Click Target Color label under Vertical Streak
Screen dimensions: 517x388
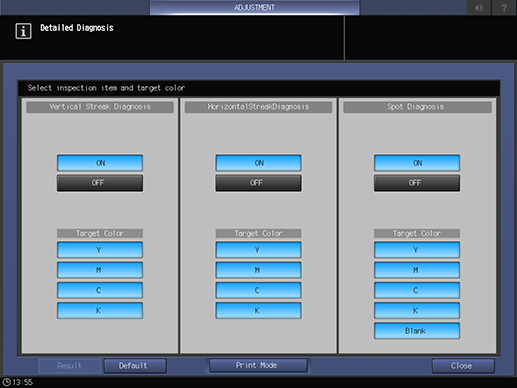pyautogui.click(x=100, y=233)
